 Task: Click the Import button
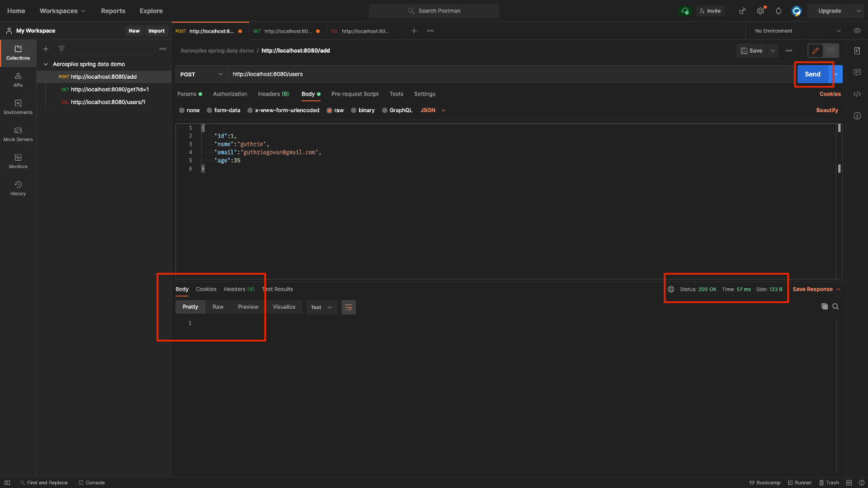click(x=156, y=30)
